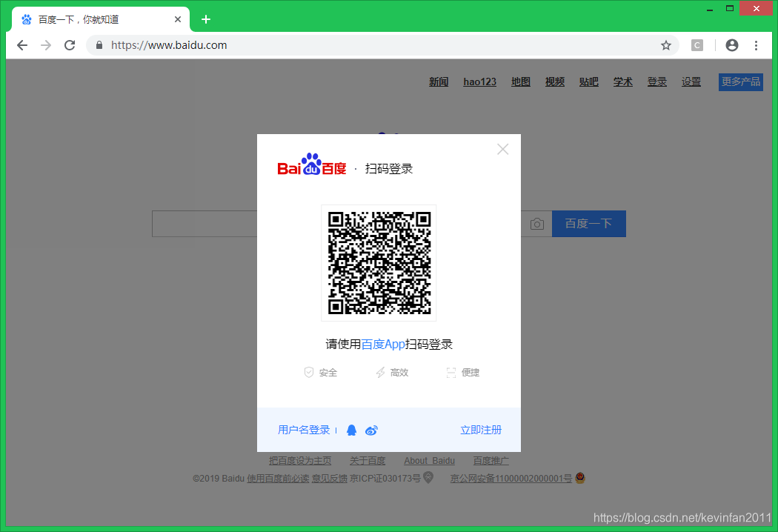Open the 百度App link in dialog

coord(383,344)
